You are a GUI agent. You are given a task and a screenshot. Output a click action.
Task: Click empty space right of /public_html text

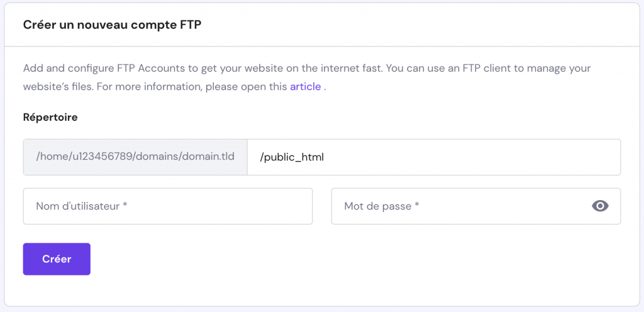(472, 157)
